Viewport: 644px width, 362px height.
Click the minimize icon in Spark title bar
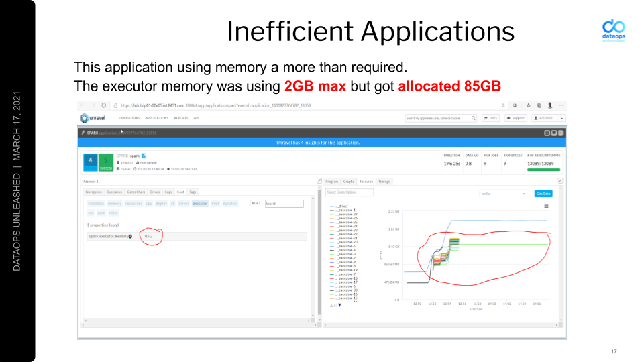pyautogui.click(x=560, y=133)
